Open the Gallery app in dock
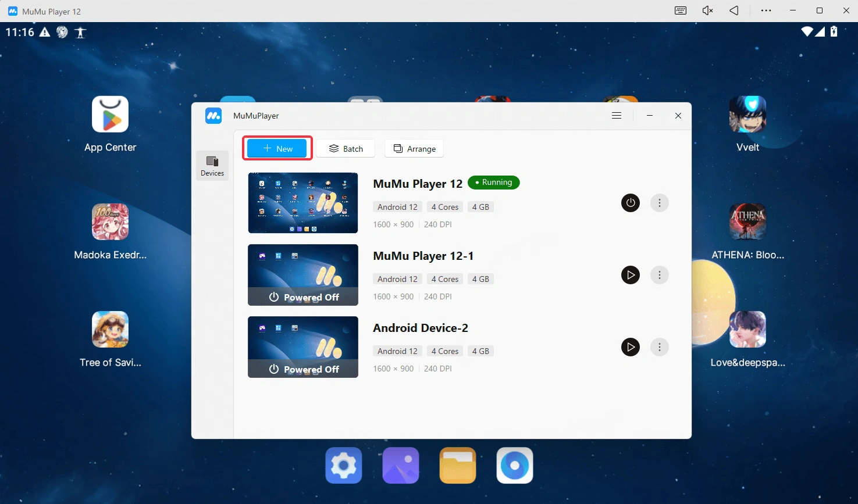Screen dimensions: 858x504 (x=401, y=465)
